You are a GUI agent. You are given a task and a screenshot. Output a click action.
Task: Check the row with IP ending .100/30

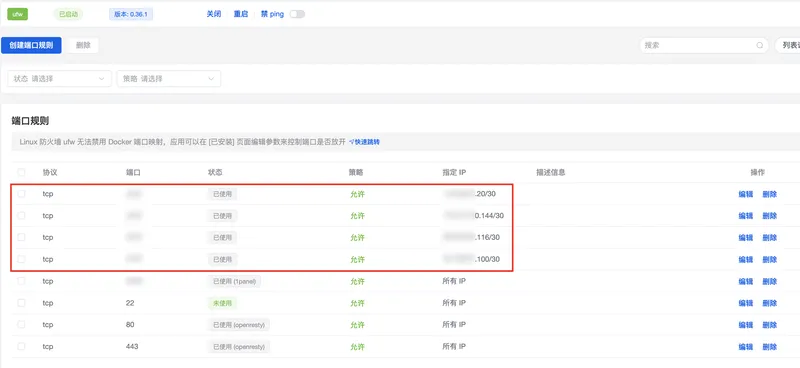[x=21, y=259]
